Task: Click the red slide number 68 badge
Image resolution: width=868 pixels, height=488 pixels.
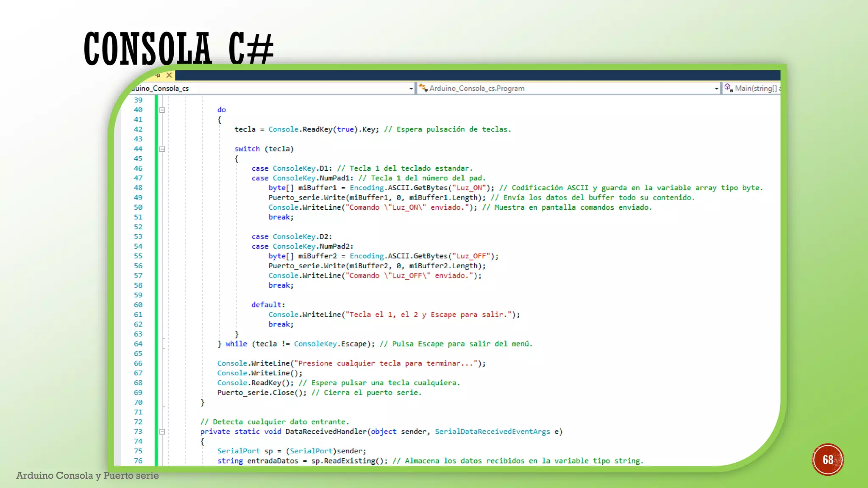Action: (828, 460)
